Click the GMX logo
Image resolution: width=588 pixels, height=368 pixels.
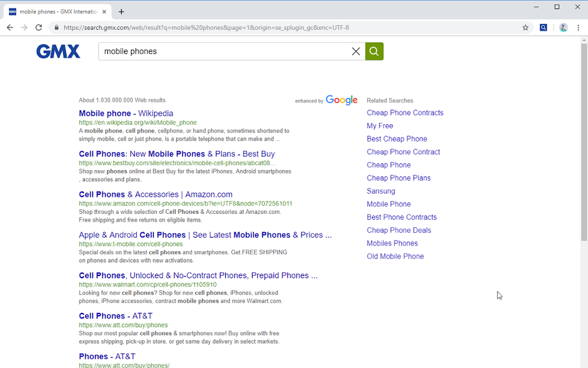click(x=58, y=51)
